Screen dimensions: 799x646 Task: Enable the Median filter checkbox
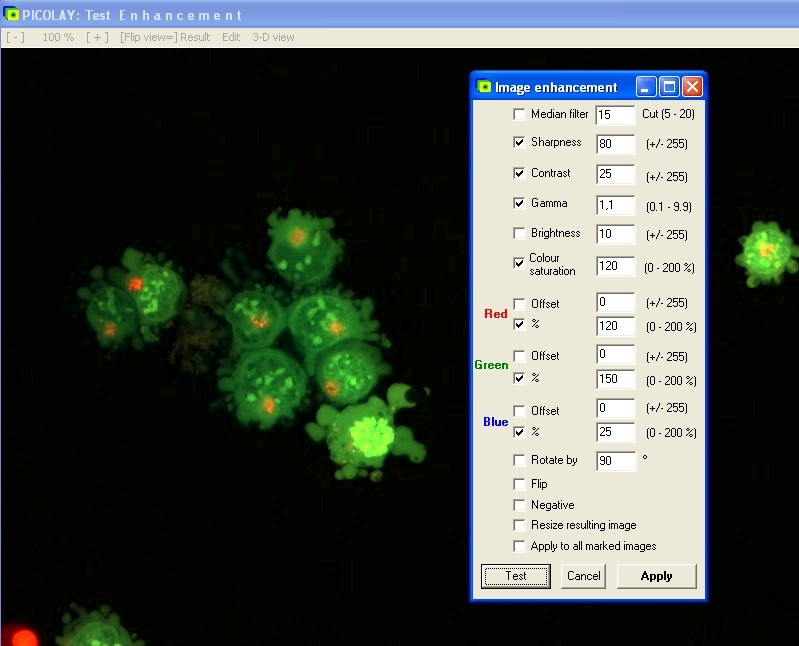[x=519, y=114]
